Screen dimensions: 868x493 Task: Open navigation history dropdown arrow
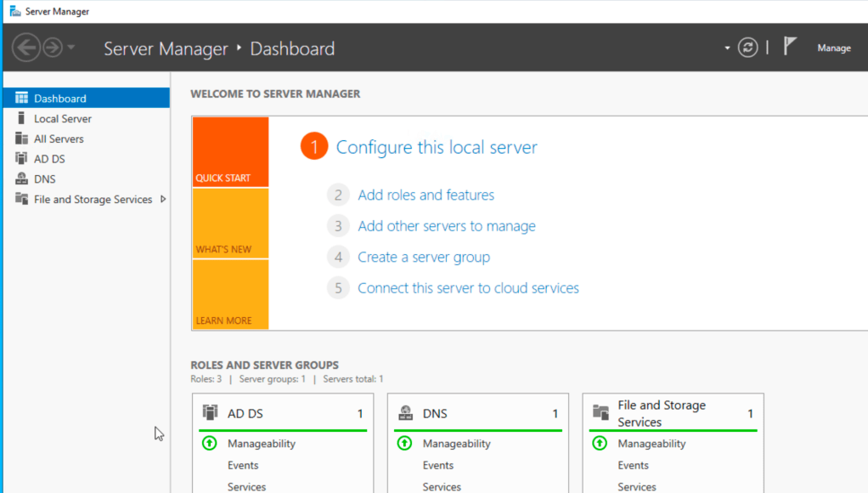pos(71,48)
